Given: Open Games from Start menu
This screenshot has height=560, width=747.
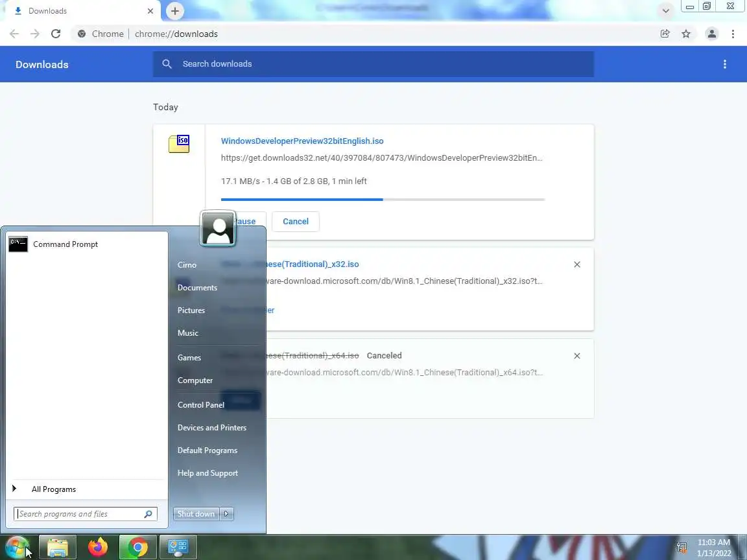Looking at the screenshot, I should click(x=189, y=358).
